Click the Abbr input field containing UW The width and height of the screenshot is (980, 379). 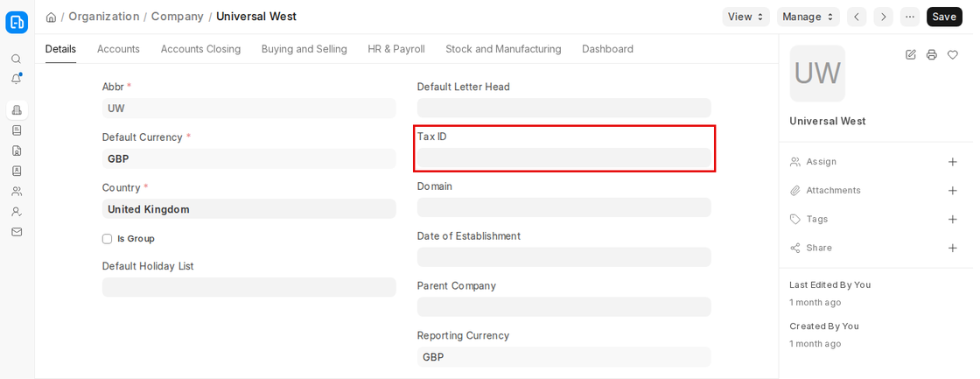click(248, 109)
